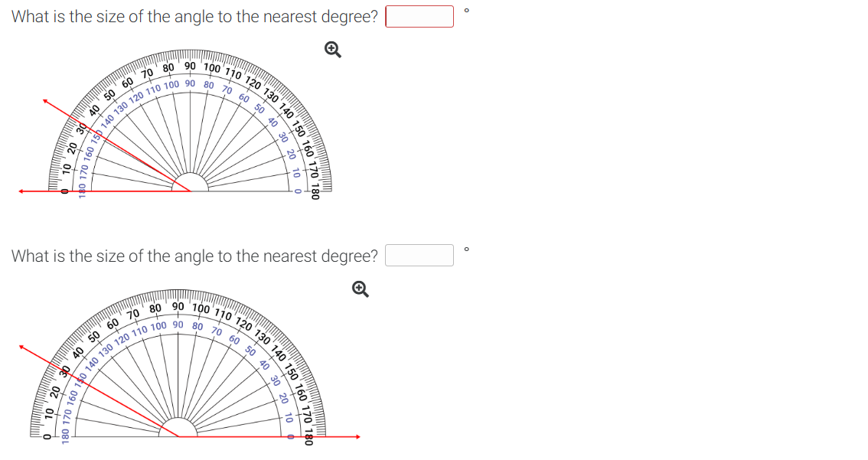The width and height of the screenshot is (868, 460).
Task: Click the degree symbol beside first answer box
Action: pyautogui.click(x=467, y=10)
